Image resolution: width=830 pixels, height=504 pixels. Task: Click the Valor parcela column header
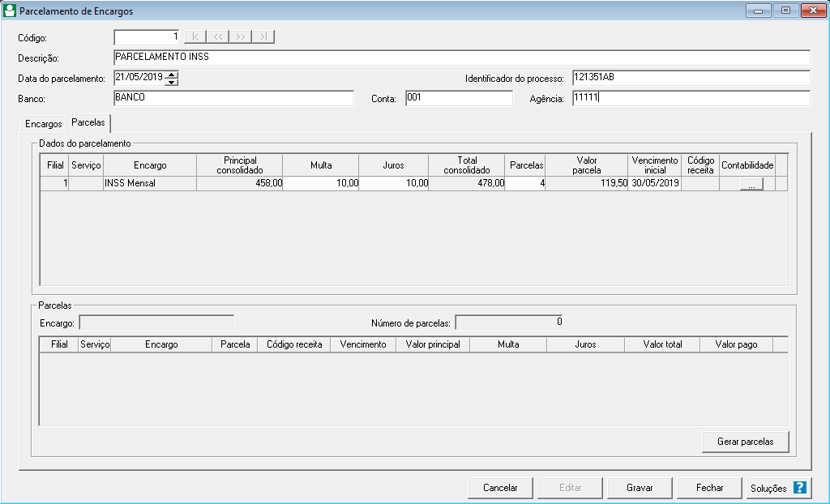(x=587, y=165)
